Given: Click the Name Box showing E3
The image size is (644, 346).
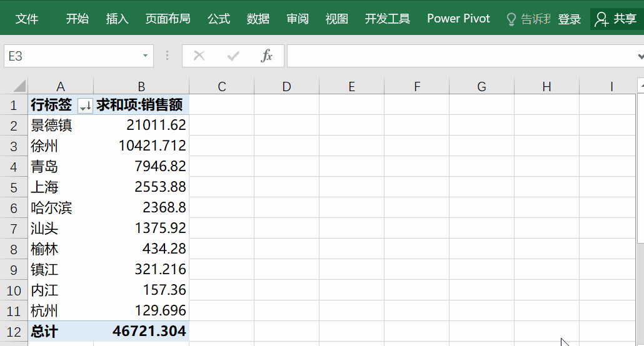Looking at the screenshot, I should click(79, 56).
